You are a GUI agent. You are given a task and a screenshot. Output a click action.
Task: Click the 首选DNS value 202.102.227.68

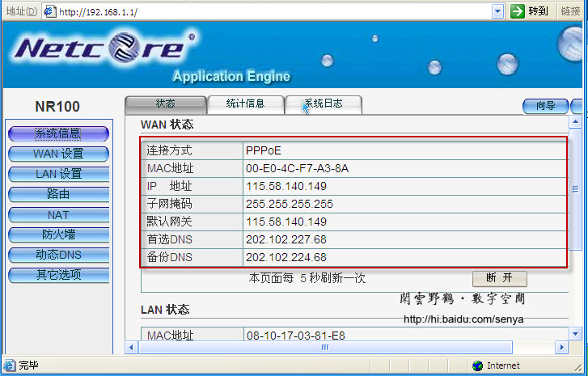[286, 239]
